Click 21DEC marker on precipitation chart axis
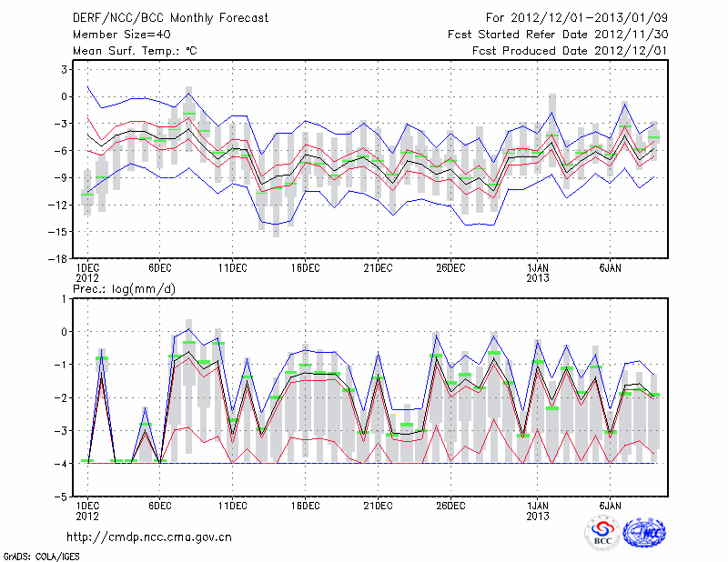 (378, 506)
